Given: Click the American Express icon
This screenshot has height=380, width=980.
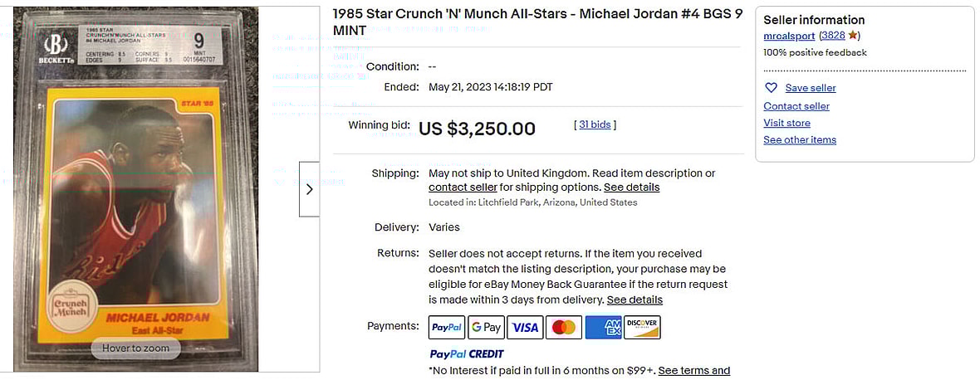Looking at the screenshot, I should (603, 328).
